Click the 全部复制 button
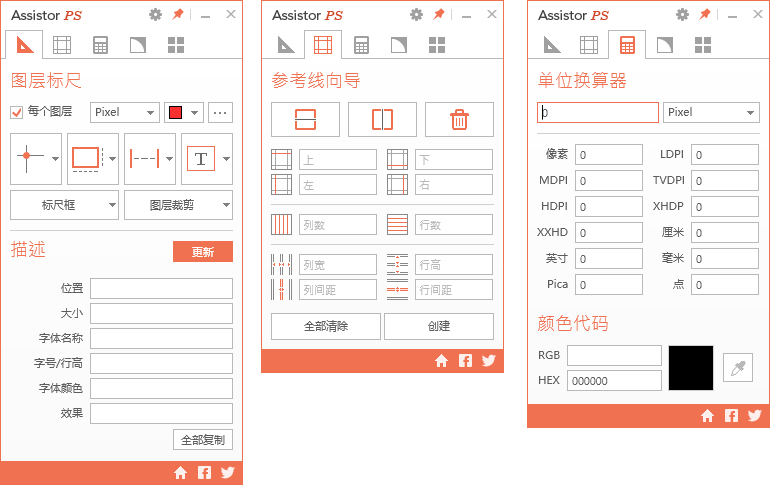Viewport: 770px width, 485px height. coord(203,439)
